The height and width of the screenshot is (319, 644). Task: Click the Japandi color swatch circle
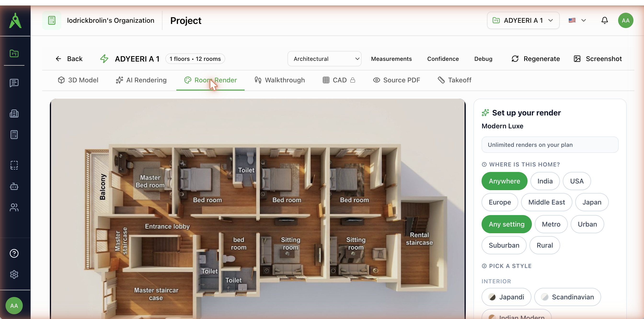coord(492,297)
